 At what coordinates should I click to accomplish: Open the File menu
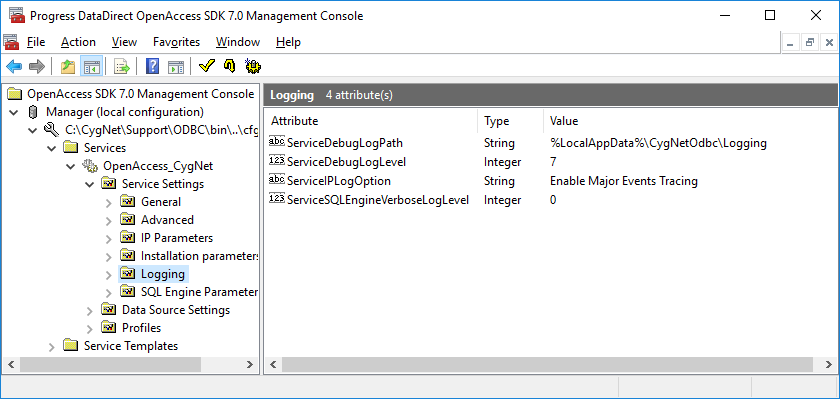(36, 42)
